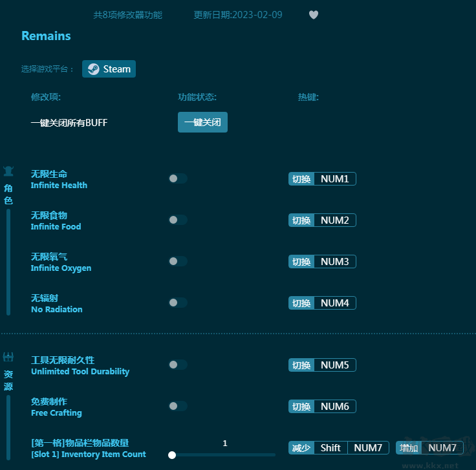The width and height of the screenshot is (476, 470).
Task: Toggle Infinite Health switch
Action: click(177, 178)
